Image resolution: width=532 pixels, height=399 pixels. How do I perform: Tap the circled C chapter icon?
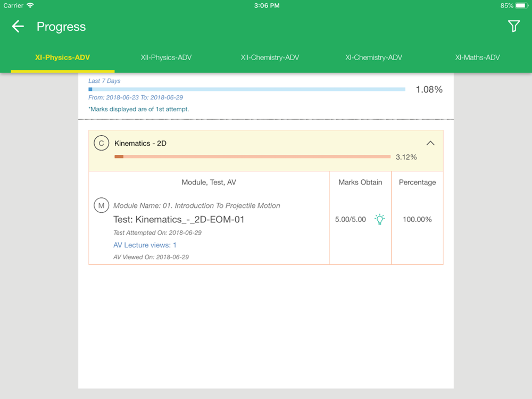[101, 143]
